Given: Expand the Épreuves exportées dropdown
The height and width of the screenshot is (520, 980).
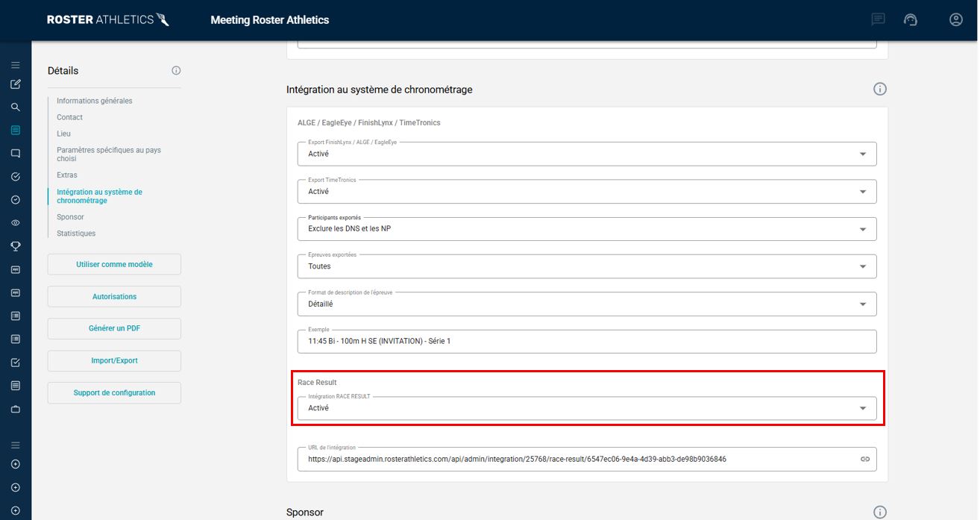Looking at the screenshot, I should [x=587, y=266].
